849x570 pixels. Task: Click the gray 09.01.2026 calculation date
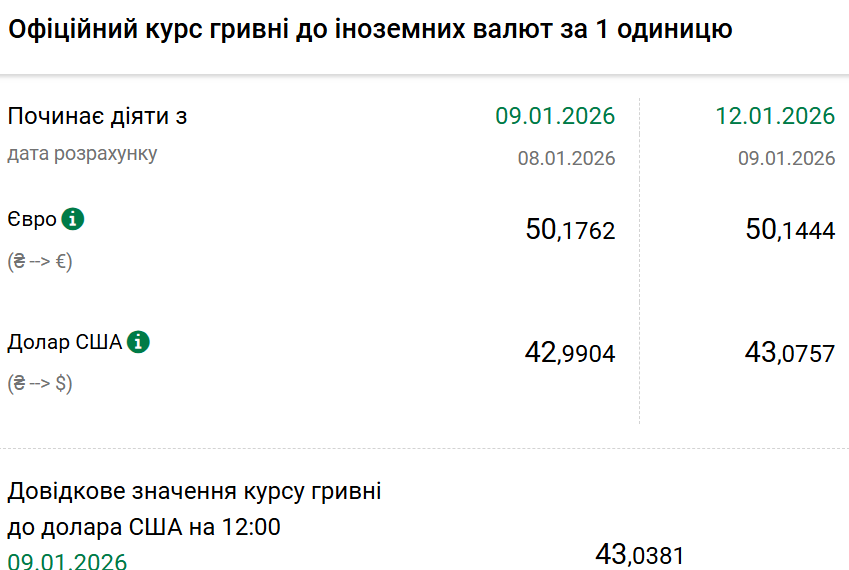(x=786, y=158)
